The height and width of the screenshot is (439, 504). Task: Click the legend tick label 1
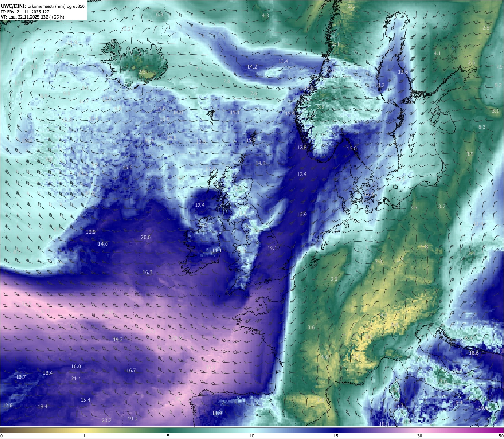(x=84, y=436)
